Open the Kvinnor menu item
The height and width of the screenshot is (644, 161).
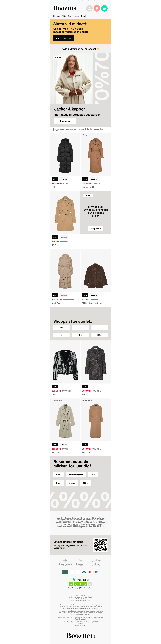(57, 16)
